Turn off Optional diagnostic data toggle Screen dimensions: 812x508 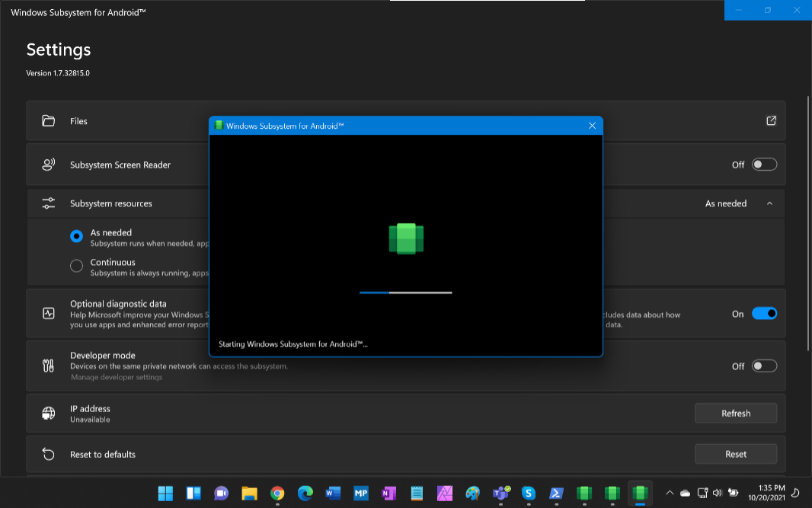(x=764, y=314)
